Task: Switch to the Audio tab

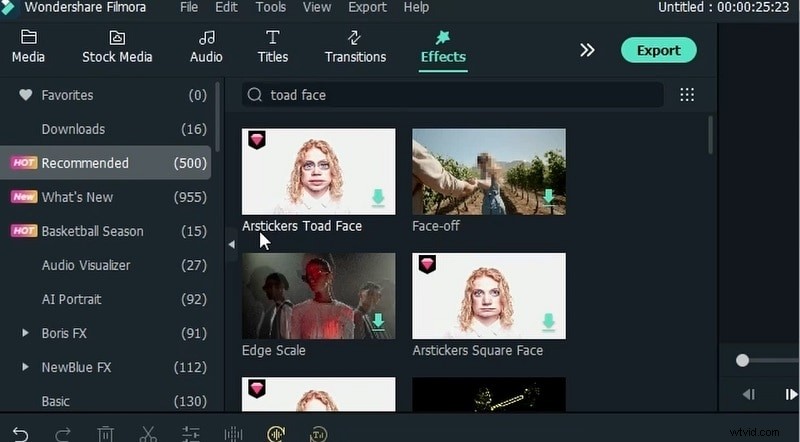Action: 206,46
